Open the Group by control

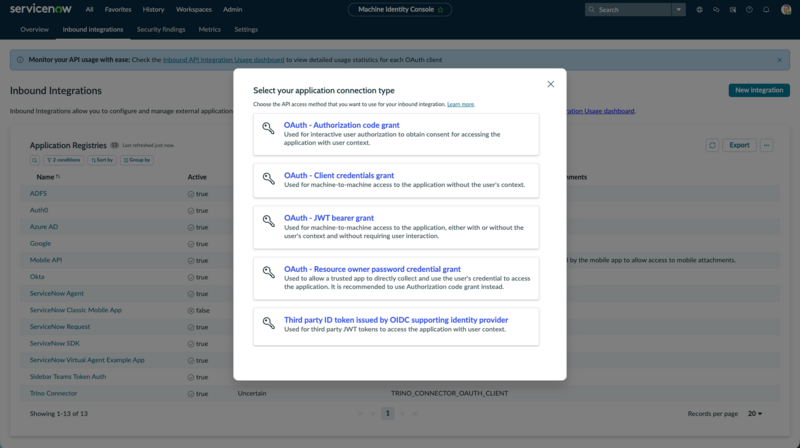pyautogui.click(x=137, y=160)
